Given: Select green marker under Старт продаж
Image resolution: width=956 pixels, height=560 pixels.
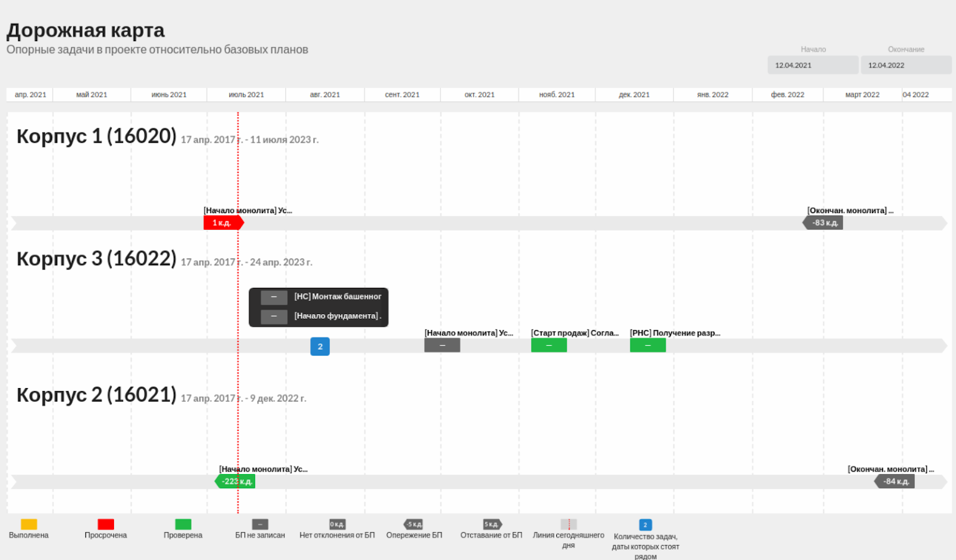Looking at the screenshot, I should pos(549,345).
